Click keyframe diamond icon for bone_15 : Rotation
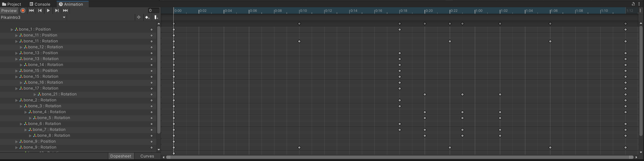The width and height of the screenshot is (644, 161). pyautogui.click(x=152, y=77)
